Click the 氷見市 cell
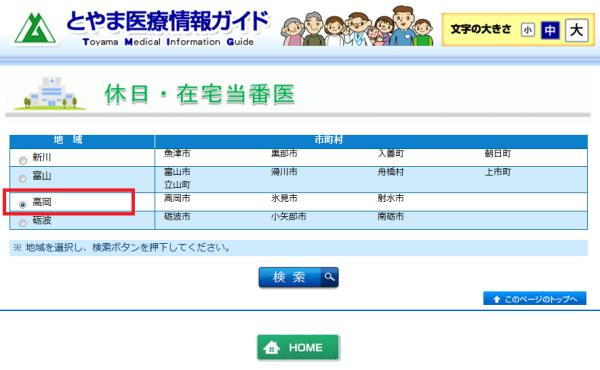600x370 pixels. point(284,198)
